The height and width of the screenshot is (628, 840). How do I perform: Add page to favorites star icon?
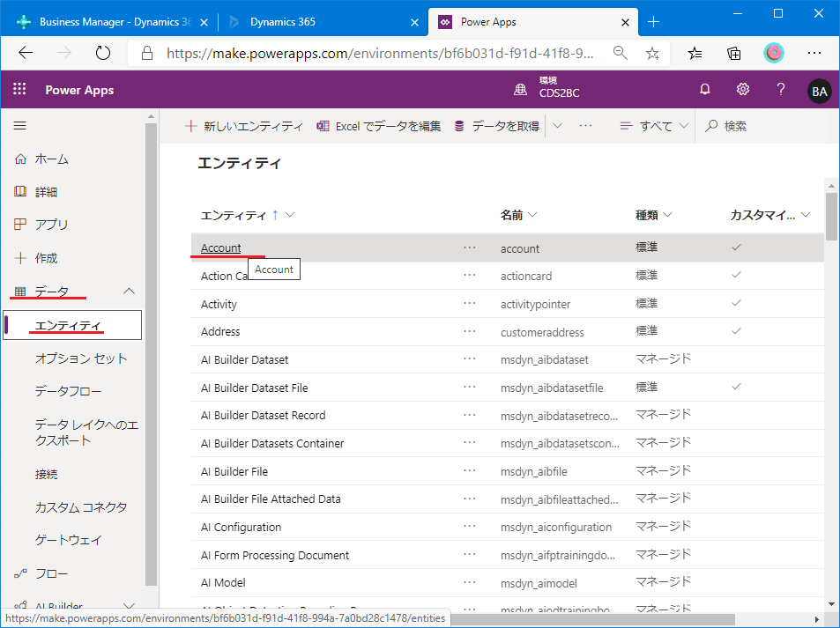[652, 53]
